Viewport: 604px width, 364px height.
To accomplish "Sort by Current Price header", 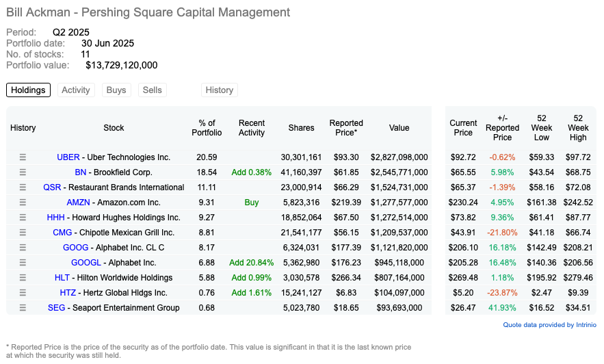I will [463, 128].
